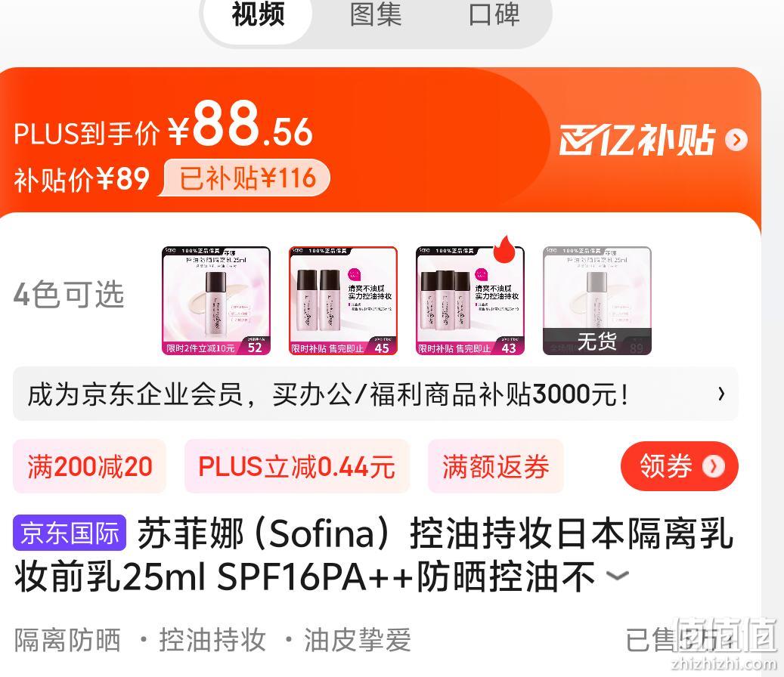
Task: Tap the arrow icon inside 领券
Action: 713,466
